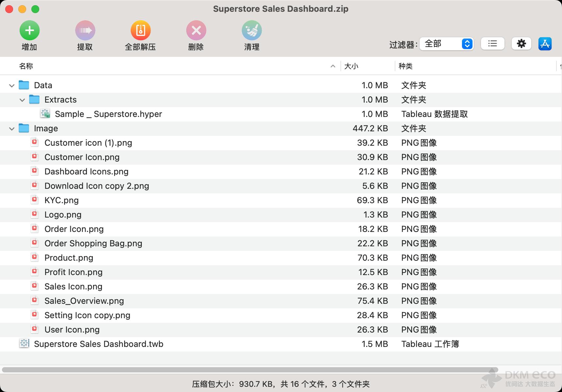
Task: Select the Extracts folder icon
Action: coord(34,99)
